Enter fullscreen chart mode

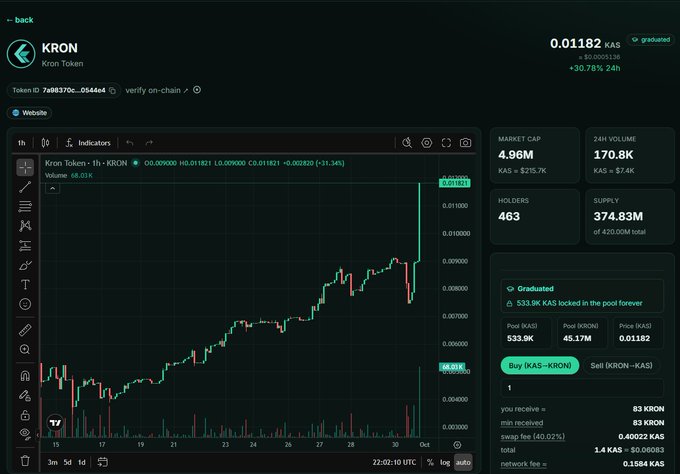tap(446, 143)
